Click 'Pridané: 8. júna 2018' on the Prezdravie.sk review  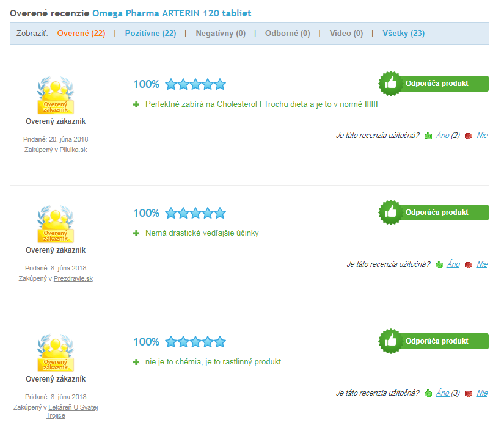click(56, 268)
